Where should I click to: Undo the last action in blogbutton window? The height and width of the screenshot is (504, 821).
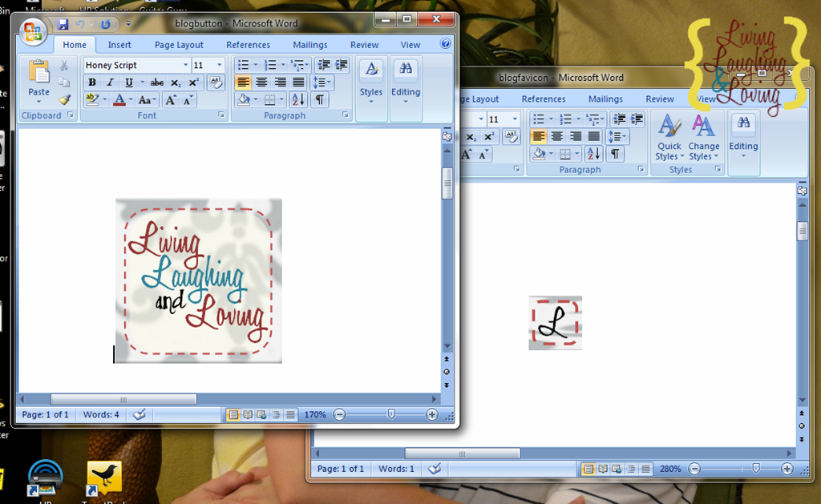80,24
